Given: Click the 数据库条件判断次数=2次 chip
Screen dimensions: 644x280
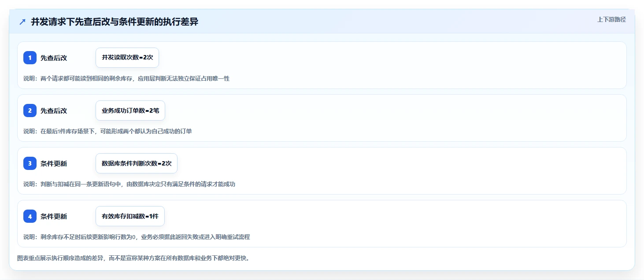Looking at the screenshot, I should 137,163.
